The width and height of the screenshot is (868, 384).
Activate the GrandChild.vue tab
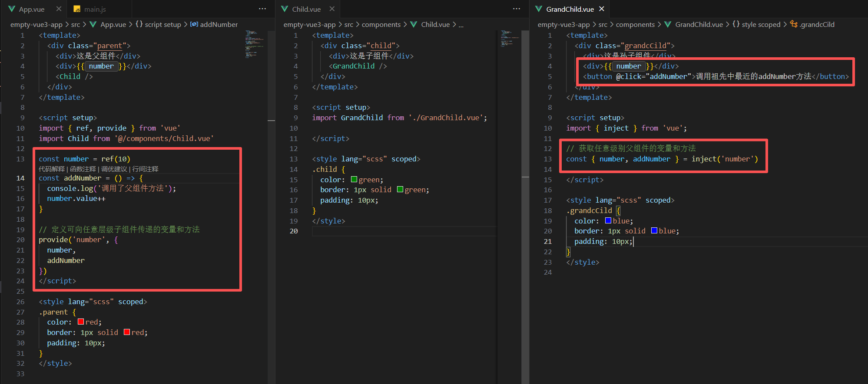pos(570,9)
